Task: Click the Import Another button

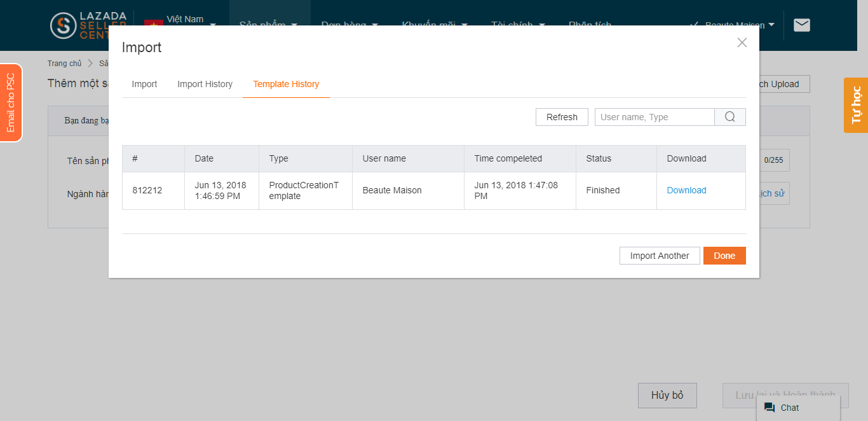Action: 659,256
